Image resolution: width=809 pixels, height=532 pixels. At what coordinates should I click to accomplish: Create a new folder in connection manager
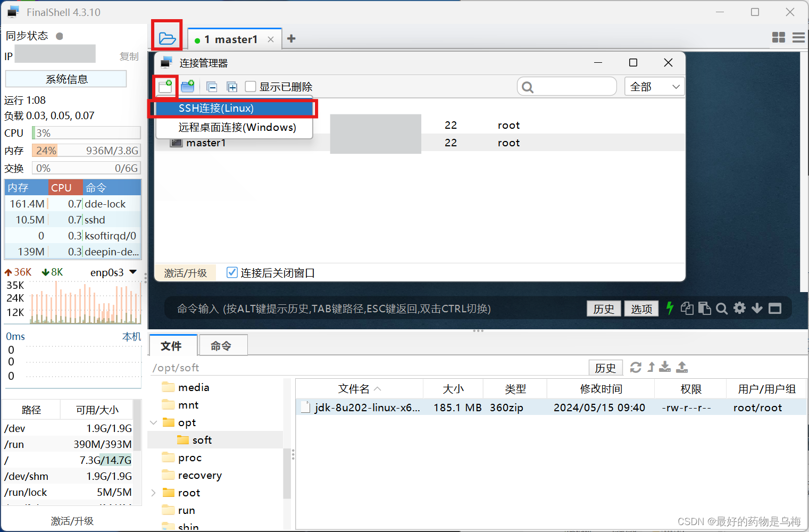(x=187, y=86)
